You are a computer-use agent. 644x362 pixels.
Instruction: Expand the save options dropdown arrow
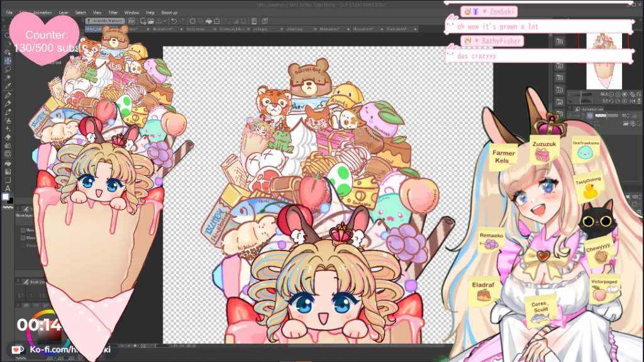tap(166, 21)
